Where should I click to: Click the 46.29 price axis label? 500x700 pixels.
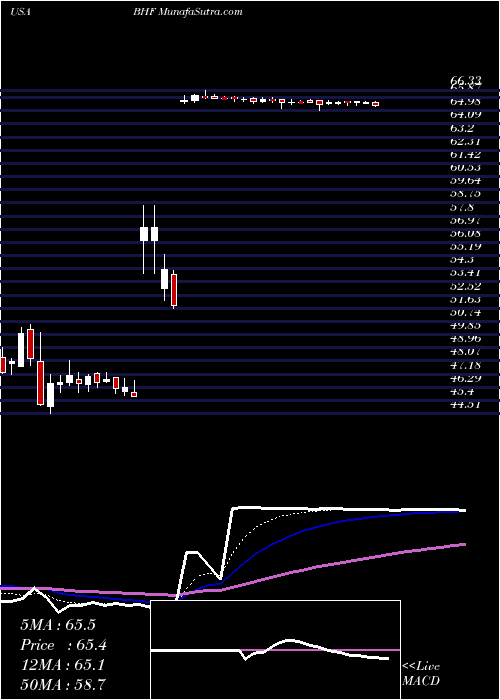point(466,379)
